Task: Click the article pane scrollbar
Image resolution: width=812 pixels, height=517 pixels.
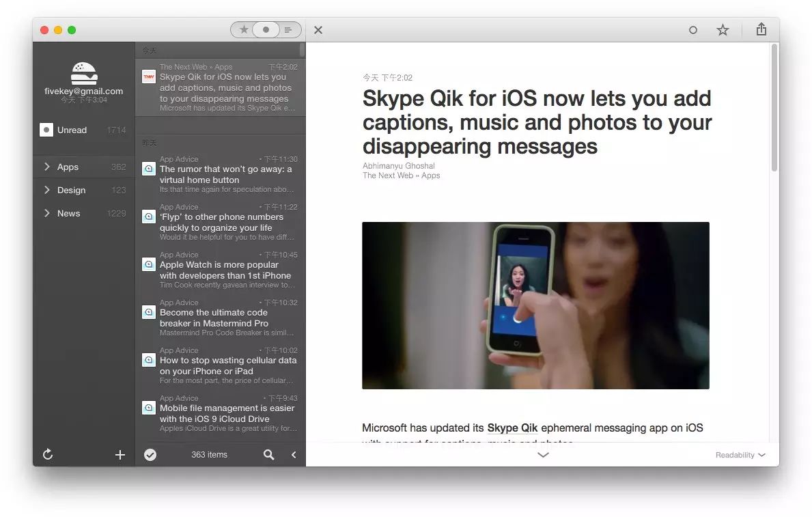Action: (774, 108)
